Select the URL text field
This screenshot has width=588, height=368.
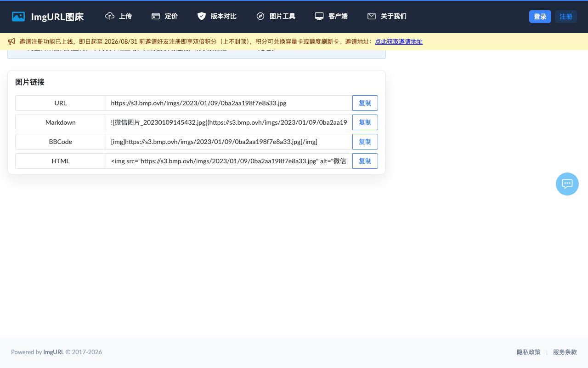[229, 103]
